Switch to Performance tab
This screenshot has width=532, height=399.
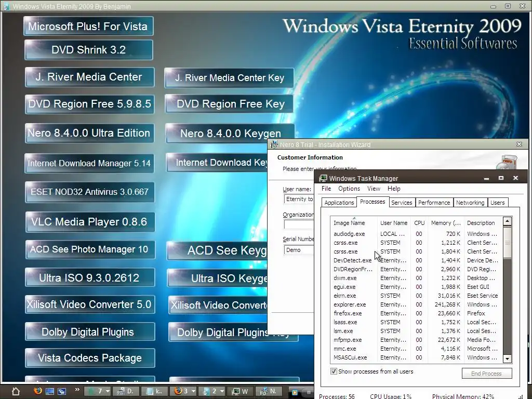pyautogui.click(x=434, y=203)
